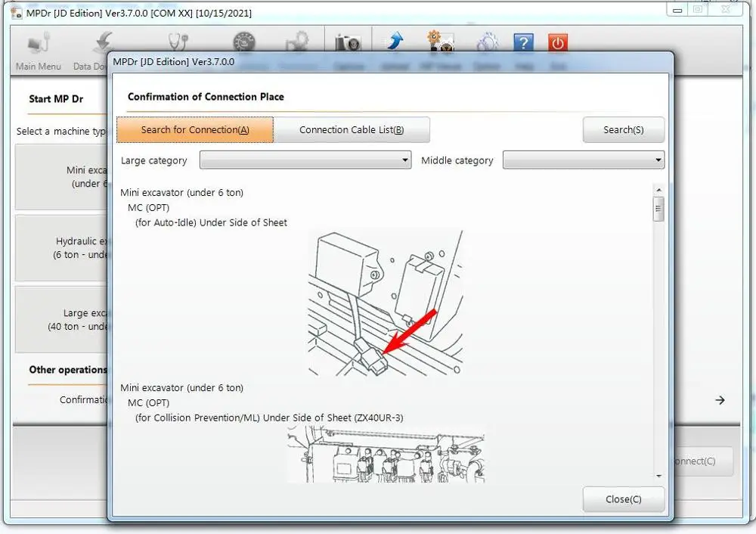Viewport: 756px width, 534px height.
Task: Click the Auto-Idle connector diagram image
Action: [386, 303]
